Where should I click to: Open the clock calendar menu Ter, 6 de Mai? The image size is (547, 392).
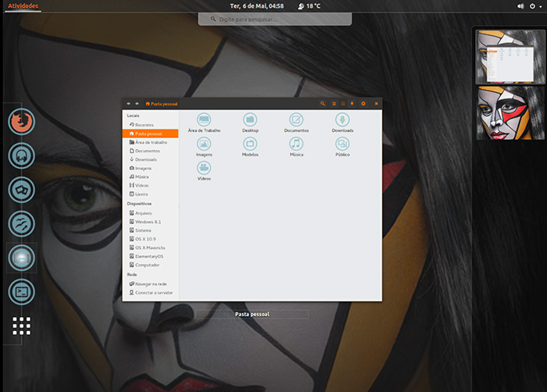click(257, 6)
